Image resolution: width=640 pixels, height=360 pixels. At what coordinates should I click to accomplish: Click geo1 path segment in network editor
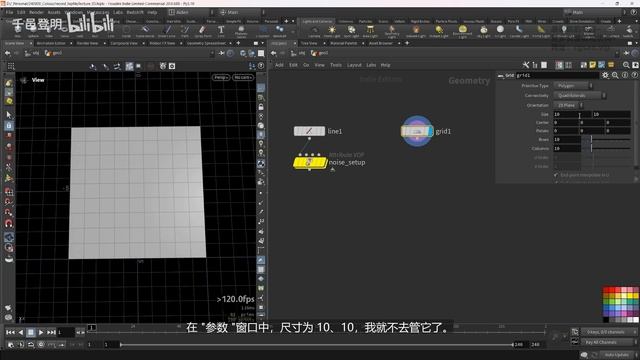pyautogui.click(x=320, y=53)
